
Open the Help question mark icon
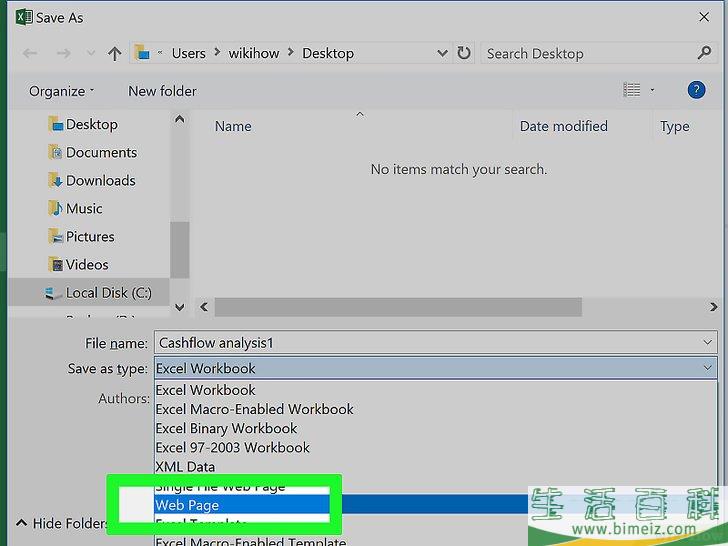click(x=696, y=90)
